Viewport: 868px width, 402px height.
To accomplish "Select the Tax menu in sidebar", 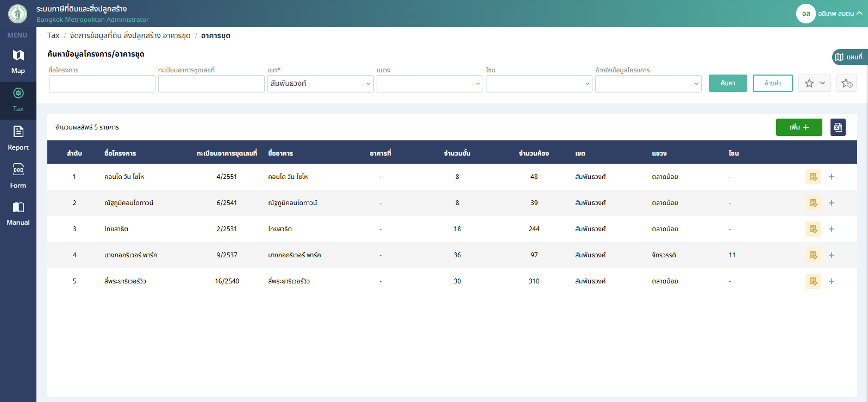I will point(18,100).
